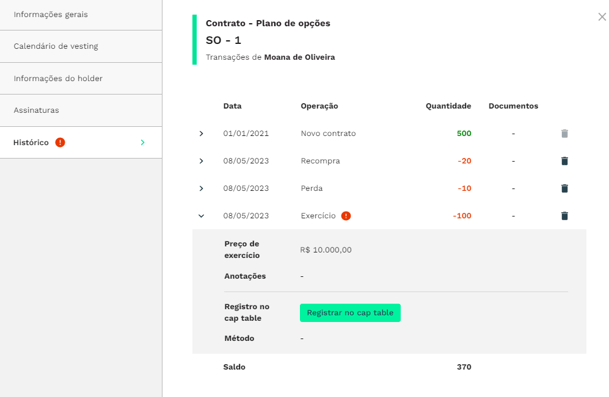Viewport: 609px width, 397px height.
Task: Expand the Recompra row
Action: pyautogui.click(x=201, y=161)
